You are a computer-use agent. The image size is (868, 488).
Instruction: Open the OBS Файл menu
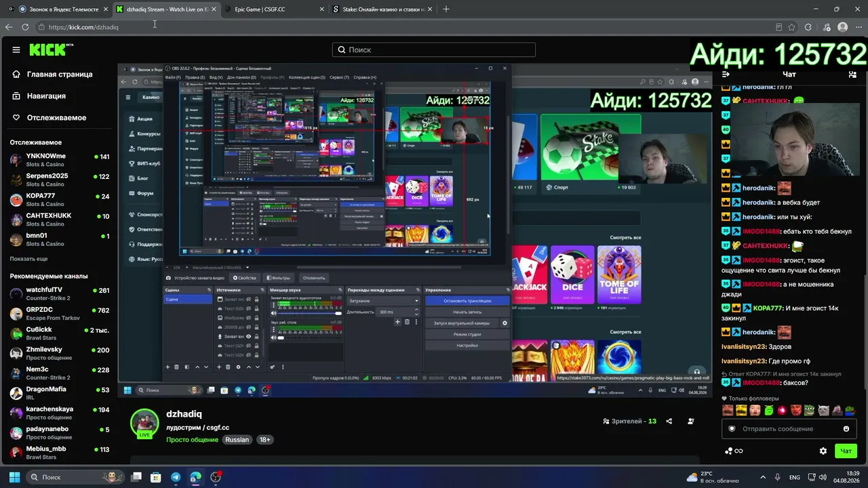point(173,77)
